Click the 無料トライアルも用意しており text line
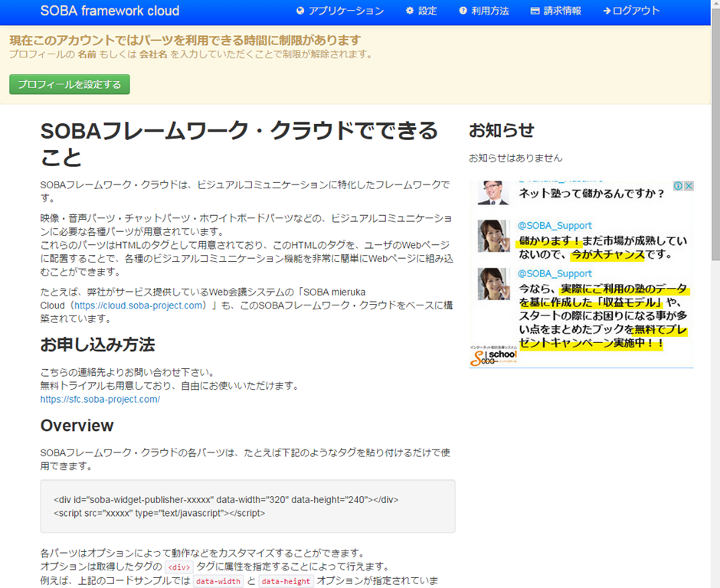Screen dimensions: 720x588 (x=170, y=386)
